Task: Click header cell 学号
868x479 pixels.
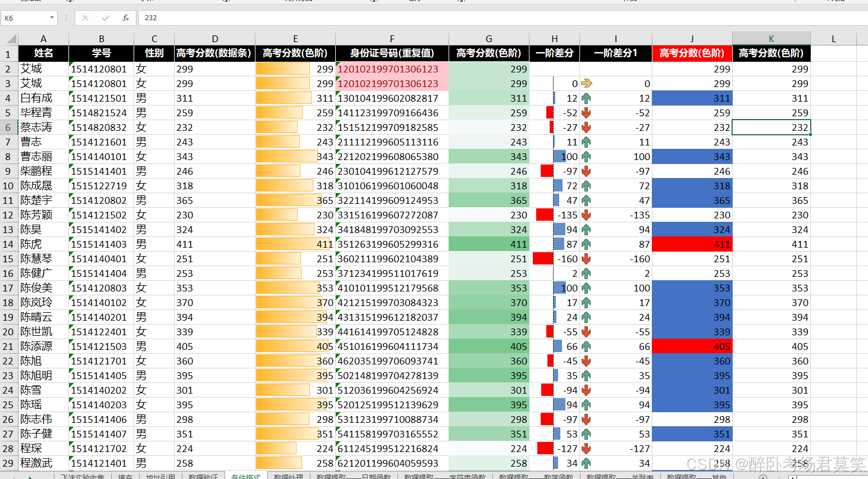Action: (x=101, y=53)
